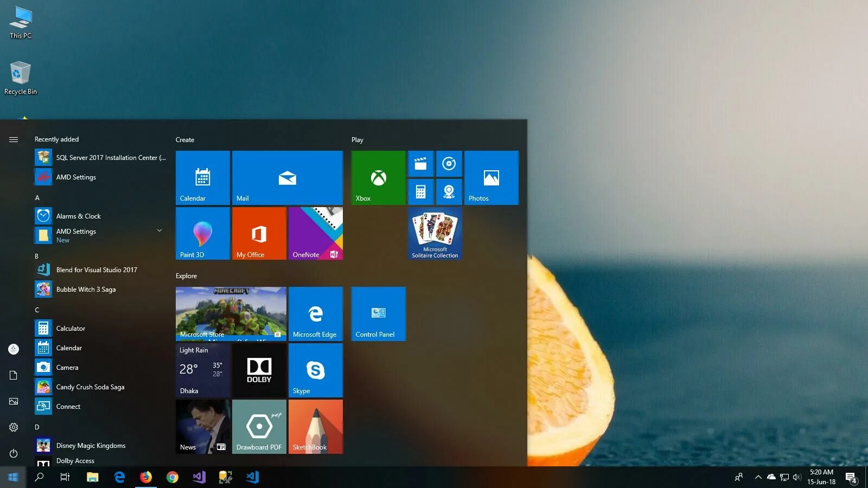
Task: Open the volume control in system tray
Action: coord(797,477)
